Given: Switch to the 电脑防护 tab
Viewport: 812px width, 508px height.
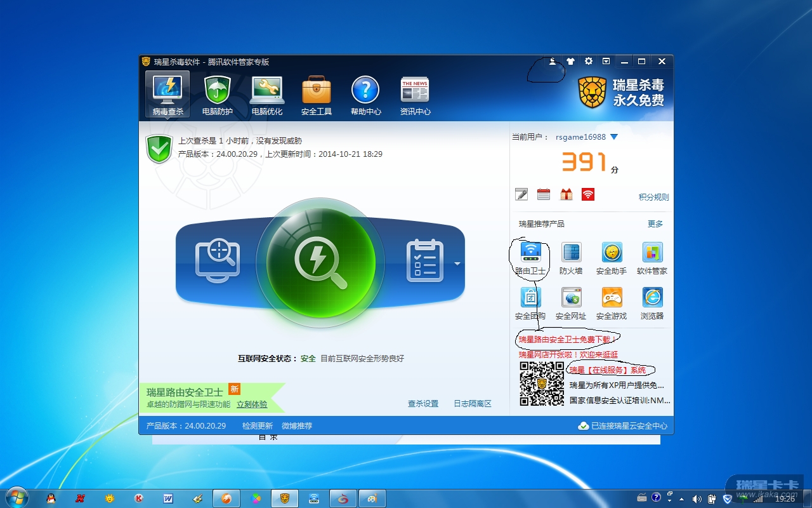Looking at the screenshot, I should [x=217, y=95].
